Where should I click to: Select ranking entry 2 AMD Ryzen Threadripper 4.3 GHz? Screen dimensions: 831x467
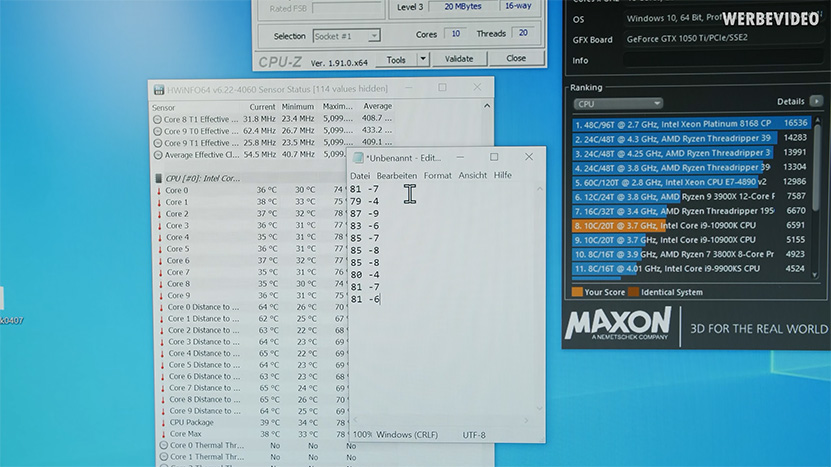pyautogui.click(x=691, y=138)
